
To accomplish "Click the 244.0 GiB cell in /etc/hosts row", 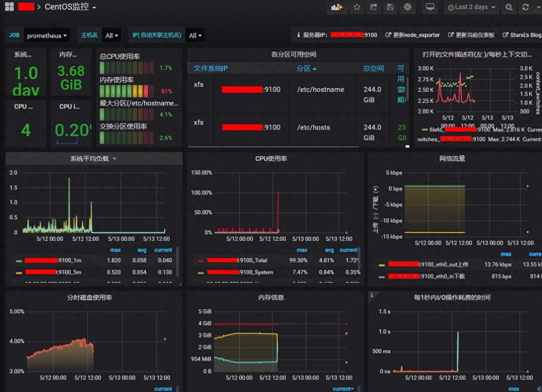I will [x=372, y=132].
